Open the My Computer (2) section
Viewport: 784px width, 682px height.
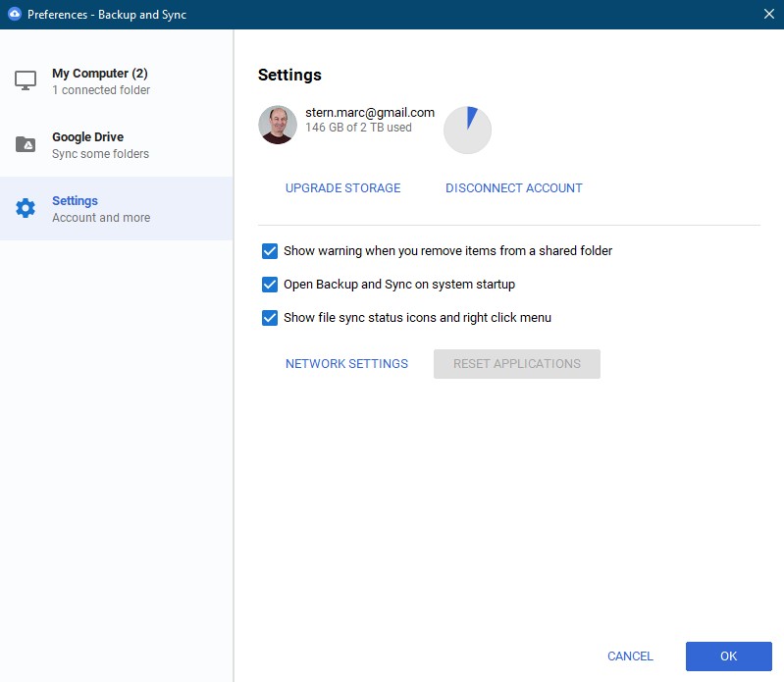[x=117, y=81]
